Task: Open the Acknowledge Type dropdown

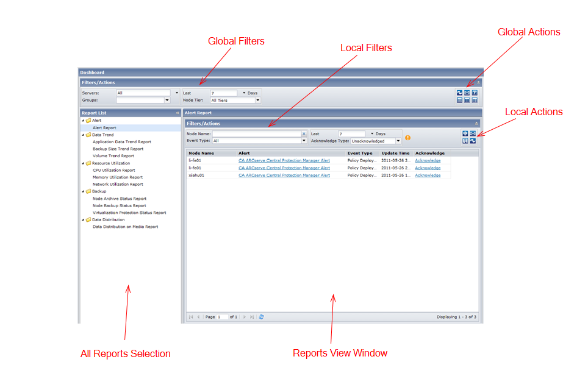Action: pyautogui.click(x=399, y=140)
